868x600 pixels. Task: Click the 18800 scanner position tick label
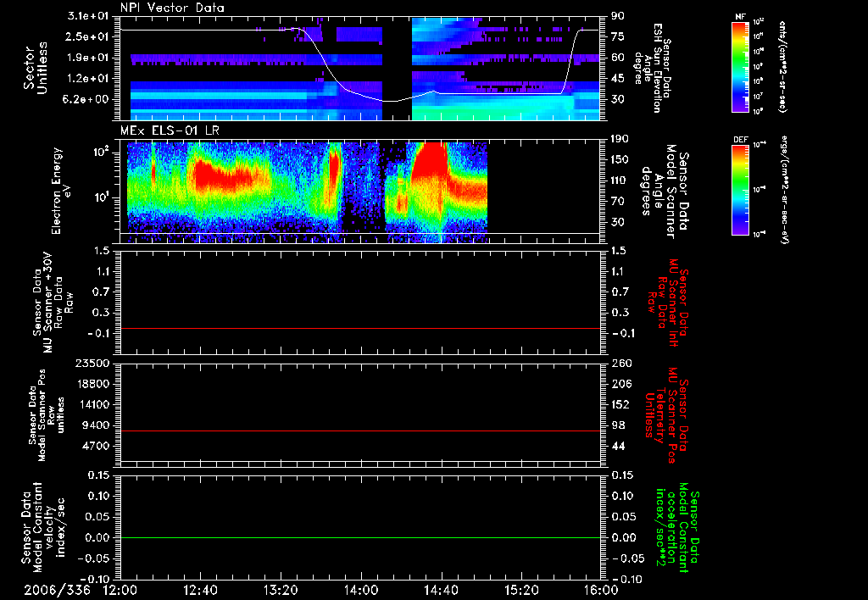(x=92, y=384)
